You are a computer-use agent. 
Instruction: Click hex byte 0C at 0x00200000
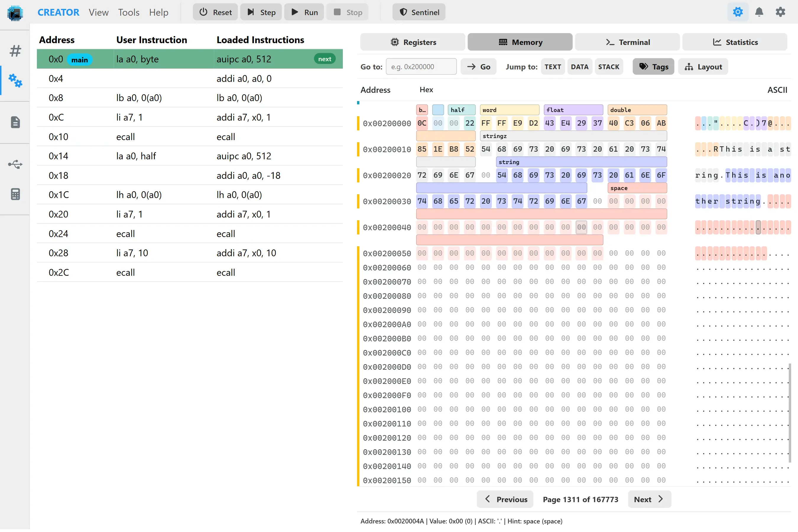(422, 123)
